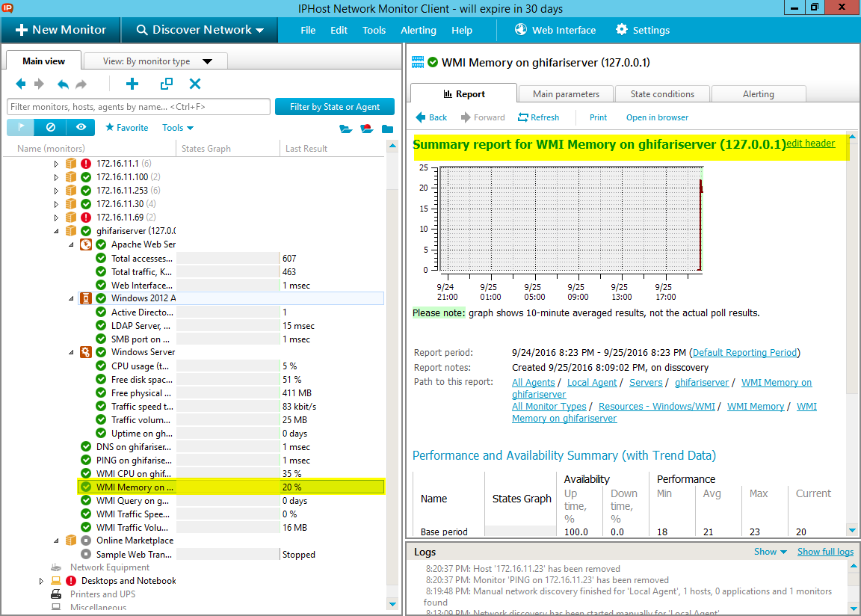Click the Windows Server application icon

coord(86,352)
